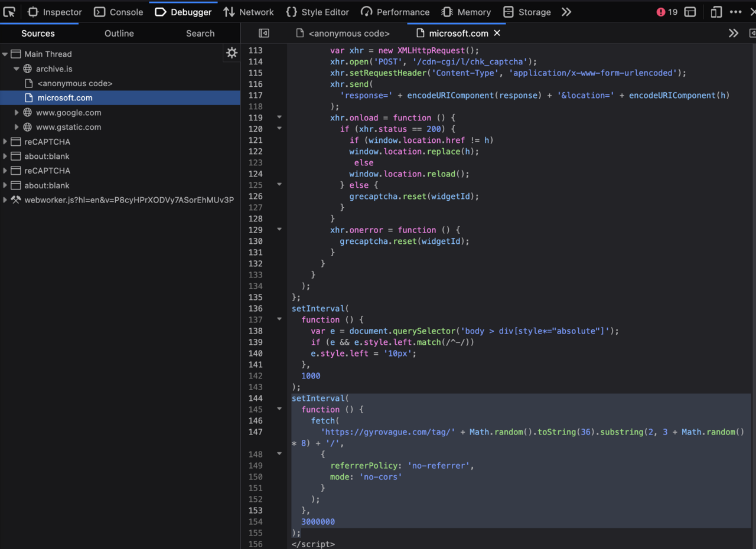The image size is (756, 549).
Task: Switch to the Storage tab
Action: point(527,12)
